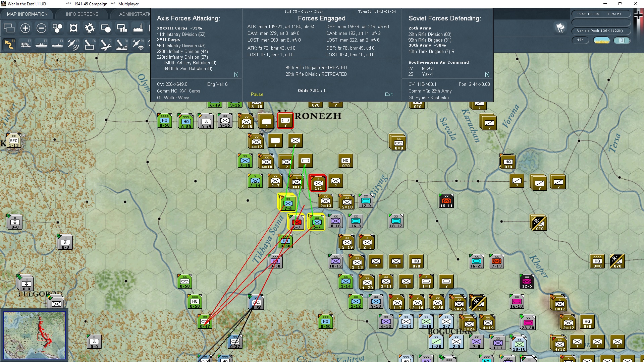Click the sky-and-wheat weather indicator
The width and height of the screenshot is (644, 362).
pyautogui.click(x=602, y=40)
